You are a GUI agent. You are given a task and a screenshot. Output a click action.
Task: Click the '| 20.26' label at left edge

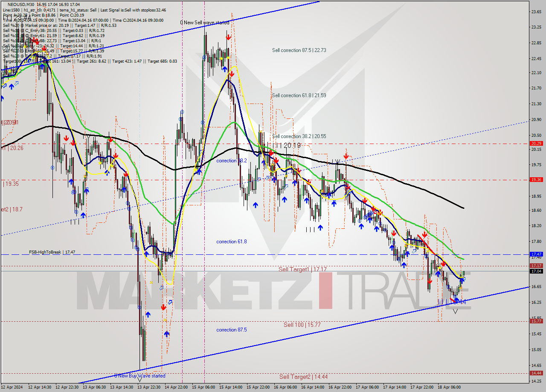tap(12, 148)
